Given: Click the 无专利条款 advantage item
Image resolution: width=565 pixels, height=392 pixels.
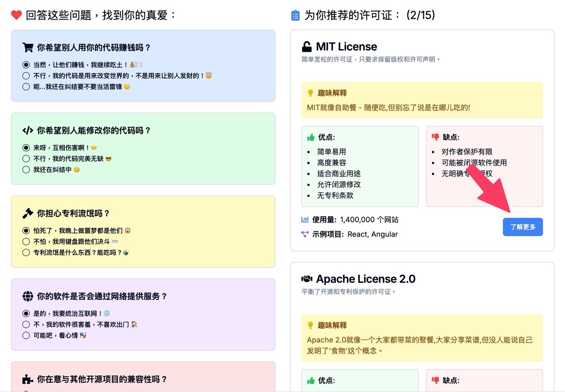Looking at the screenshot, I should click(x=335, y=196).
